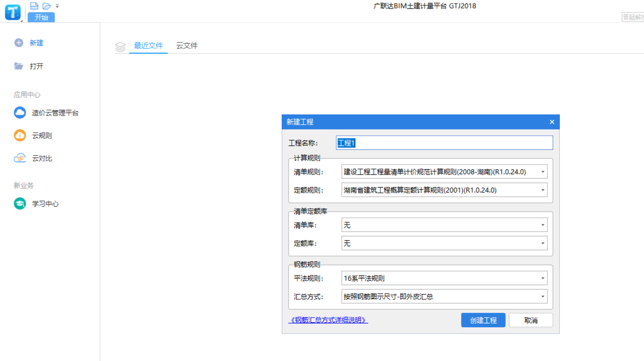
Task: Click the 取消 button
Action: [531, 320]
